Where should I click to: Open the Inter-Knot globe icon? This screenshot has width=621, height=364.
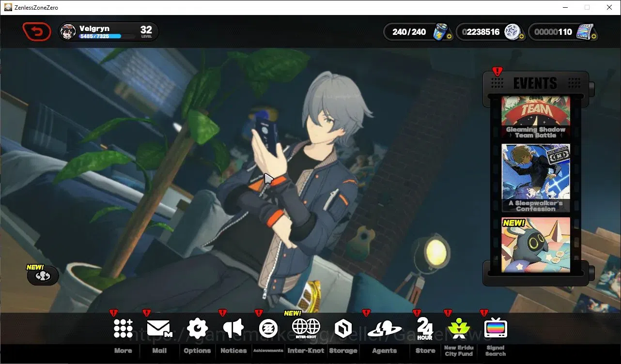point(306,328)
